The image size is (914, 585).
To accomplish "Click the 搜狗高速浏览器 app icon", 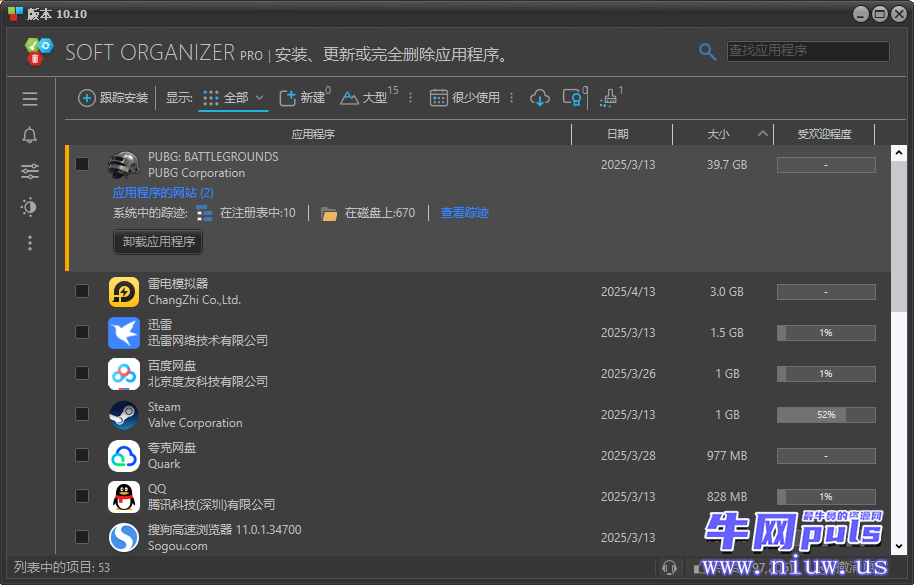I will click(124, 537).
